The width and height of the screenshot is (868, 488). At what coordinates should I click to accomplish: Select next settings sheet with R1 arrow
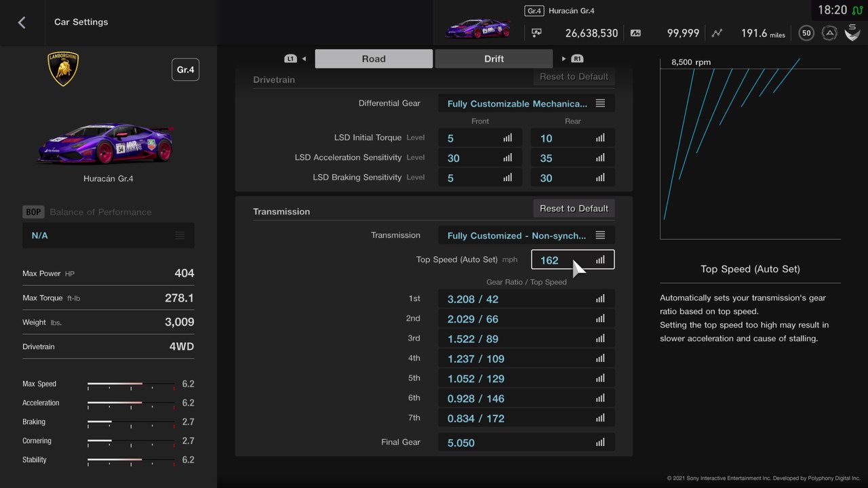(x=573, y=59)
